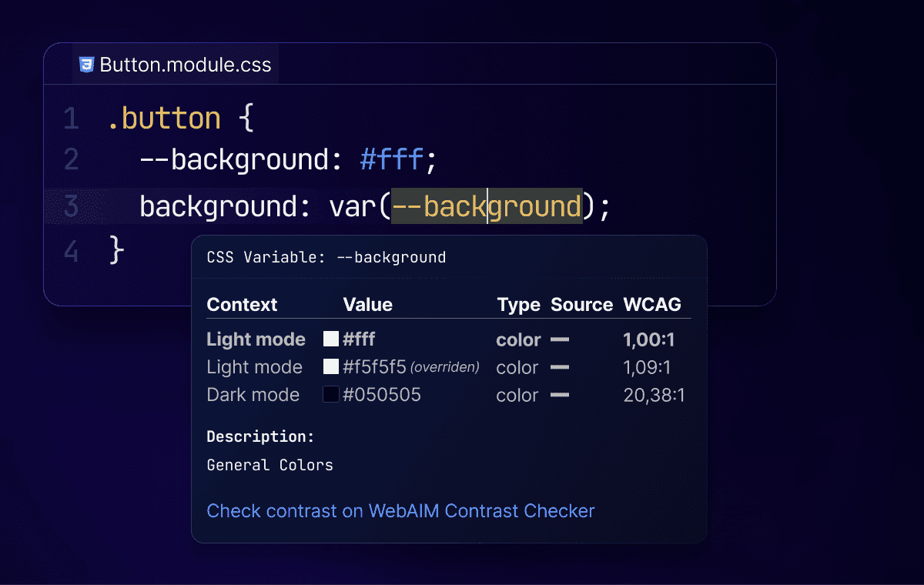This screenshot has height=585, width=924.
Task: Click the highlighted --background variable on line 3
Action: pos(487,206)
